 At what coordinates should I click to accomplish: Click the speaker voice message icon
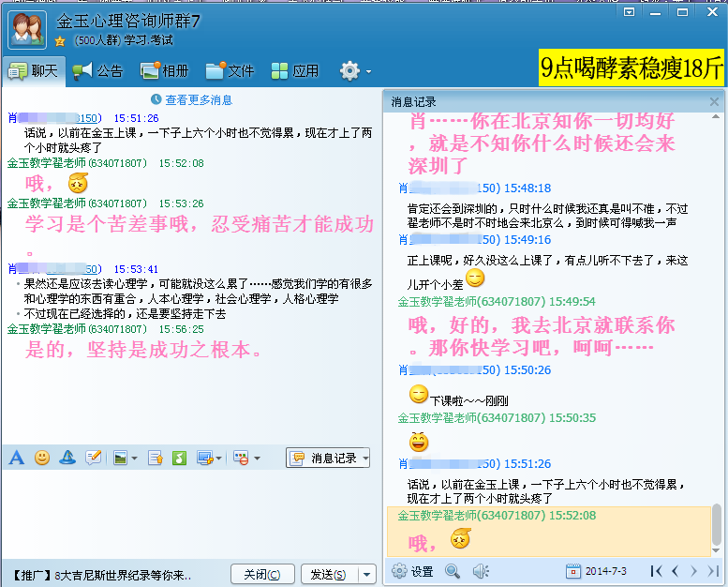pos(481,570)
